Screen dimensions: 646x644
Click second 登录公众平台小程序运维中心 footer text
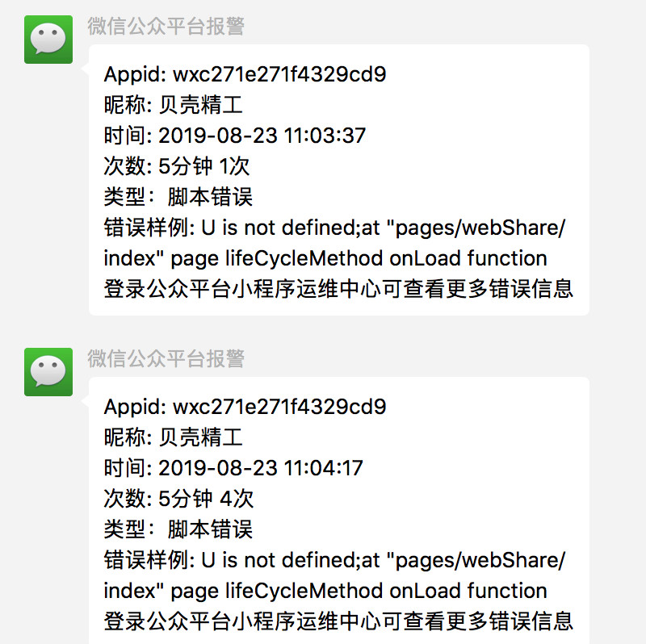click(x=242, y=621)
